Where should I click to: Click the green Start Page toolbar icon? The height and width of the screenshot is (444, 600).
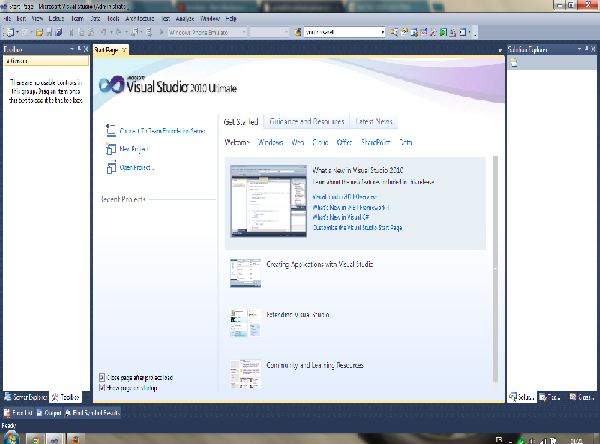(x=443, y=33)
